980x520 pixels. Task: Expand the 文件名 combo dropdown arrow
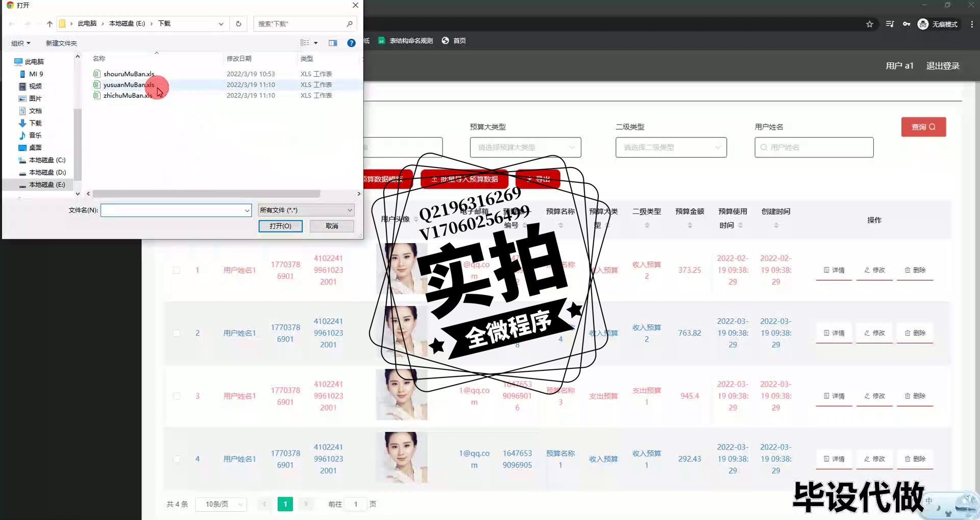(x=247, y=210)
